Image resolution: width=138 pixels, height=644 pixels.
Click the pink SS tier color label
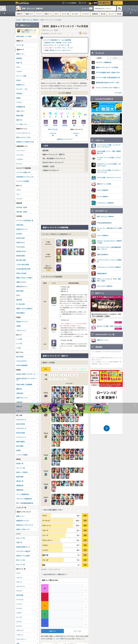pos(45,589)
